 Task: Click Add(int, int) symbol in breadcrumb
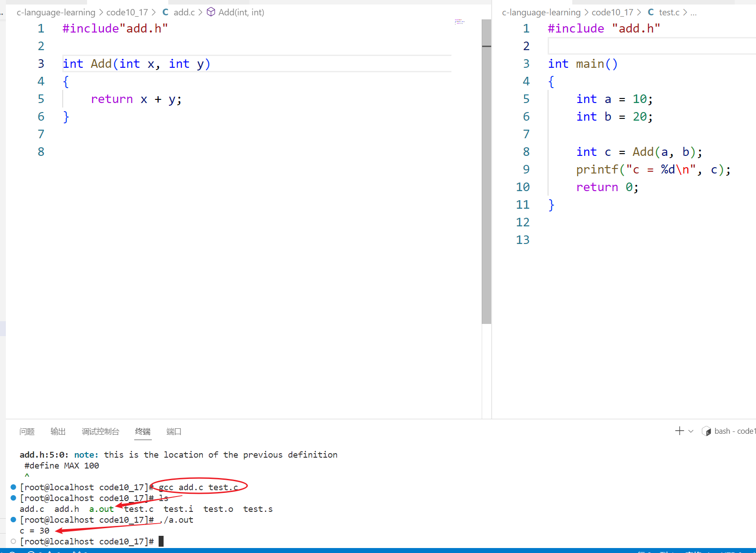click(x=241, y=12)
